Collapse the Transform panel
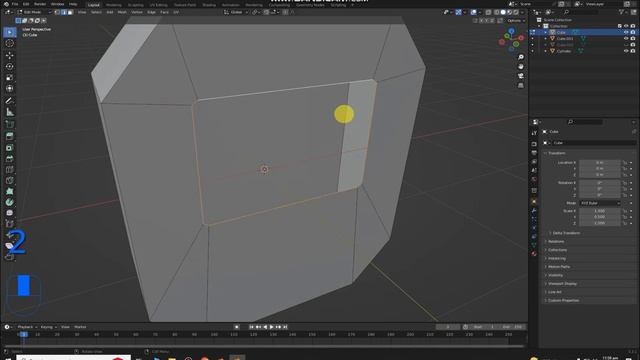The image size is (640, 360). pyautogui.click(x=556, y=153)
